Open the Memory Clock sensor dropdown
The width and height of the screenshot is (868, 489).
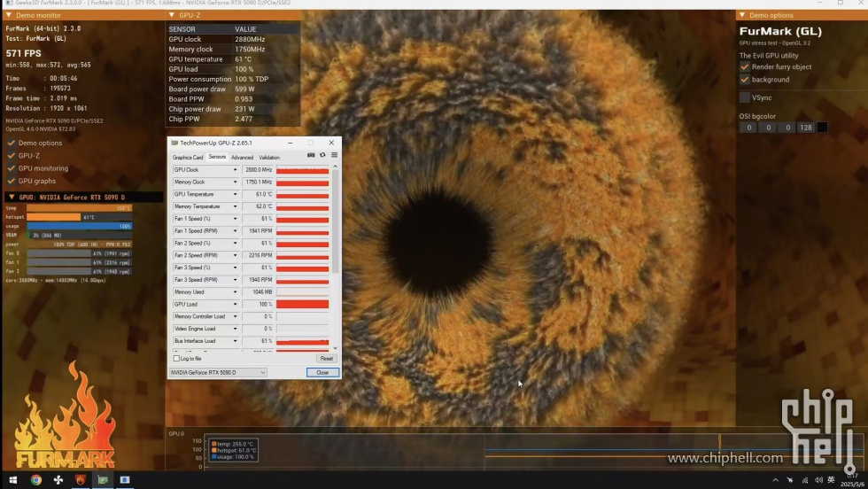point(235,182)
